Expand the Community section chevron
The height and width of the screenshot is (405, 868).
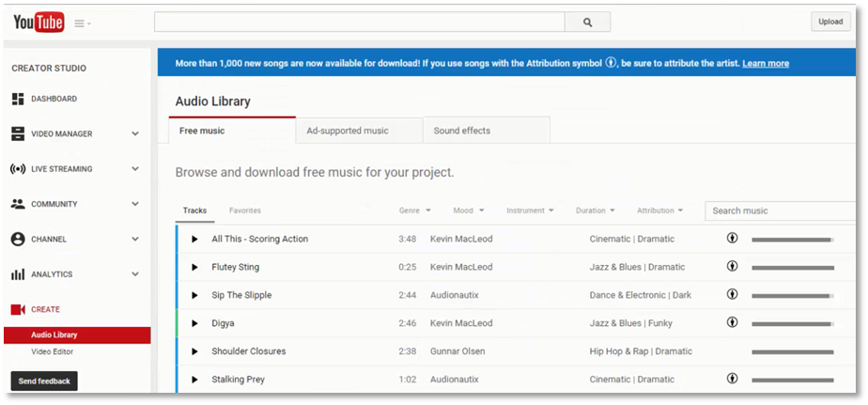135,204
